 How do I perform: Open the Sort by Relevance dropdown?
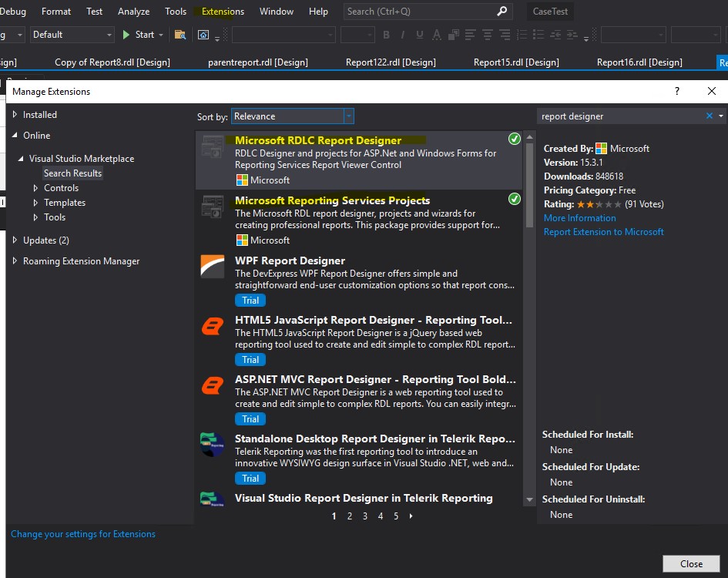pyautogui.click(x=348, y=116)
